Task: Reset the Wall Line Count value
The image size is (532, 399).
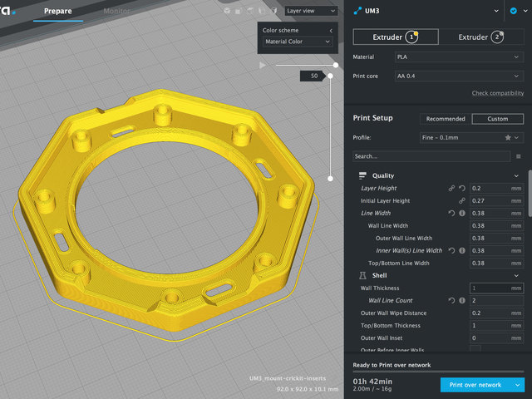Action: point(453,300)
